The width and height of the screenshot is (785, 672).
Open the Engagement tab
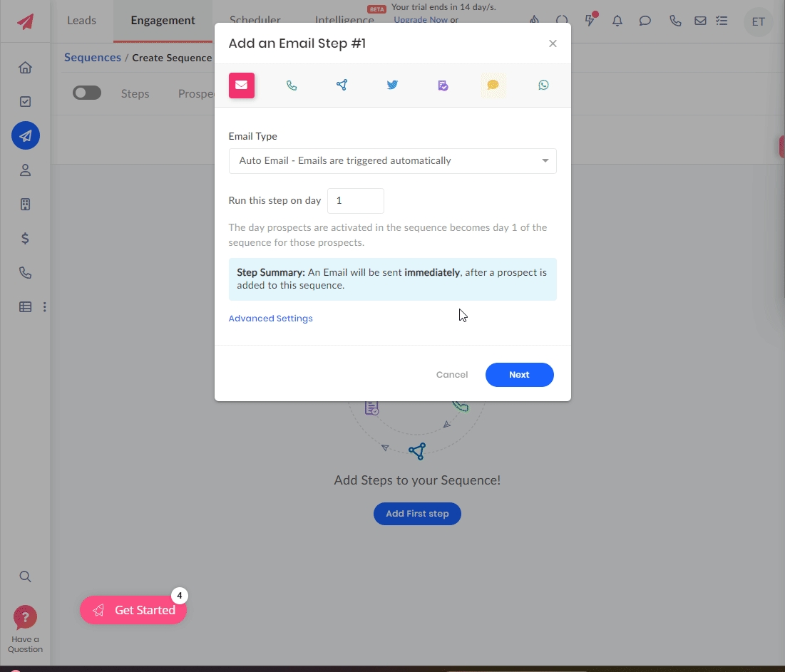tap(163, 21)
